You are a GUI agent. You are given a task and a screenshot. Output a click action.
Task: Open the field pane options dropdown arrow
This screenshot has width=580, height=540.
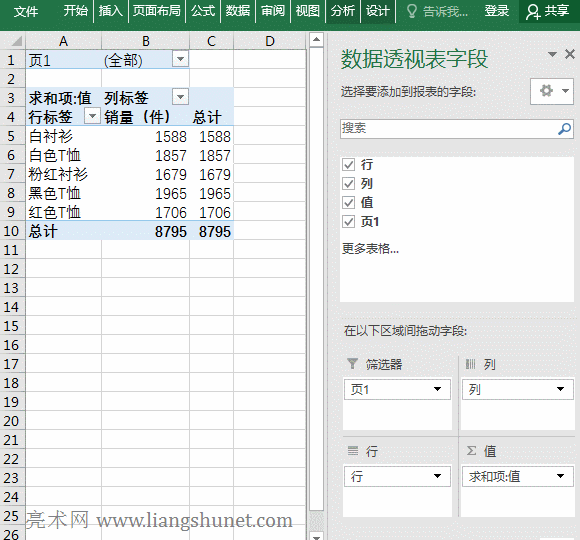pyautogui.click(x=552, y=54)
